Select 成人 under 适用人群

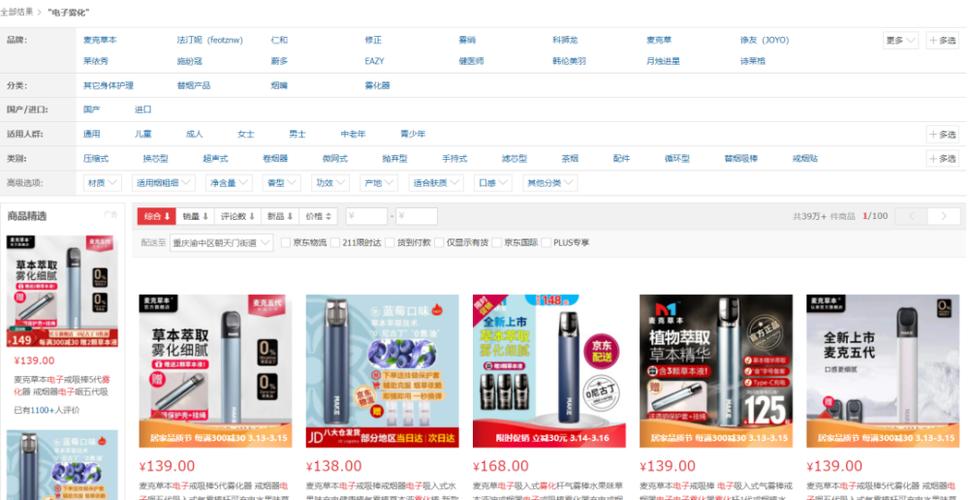194,134
